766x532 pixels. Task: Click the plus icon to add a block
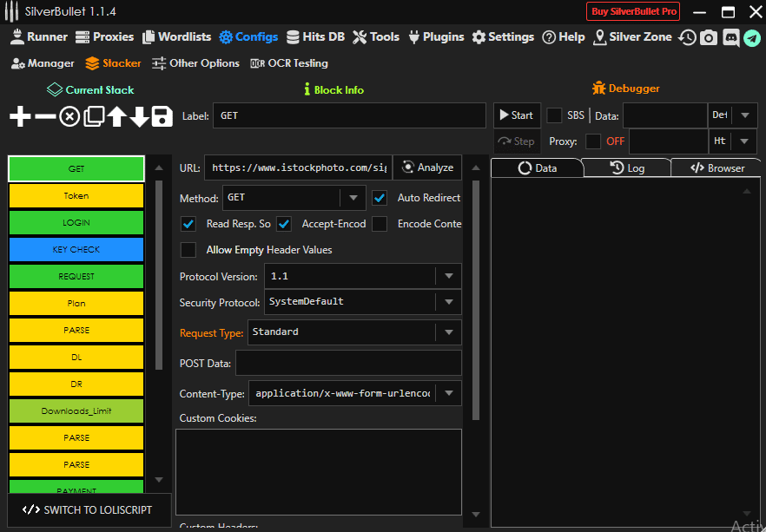coord(20,116)
